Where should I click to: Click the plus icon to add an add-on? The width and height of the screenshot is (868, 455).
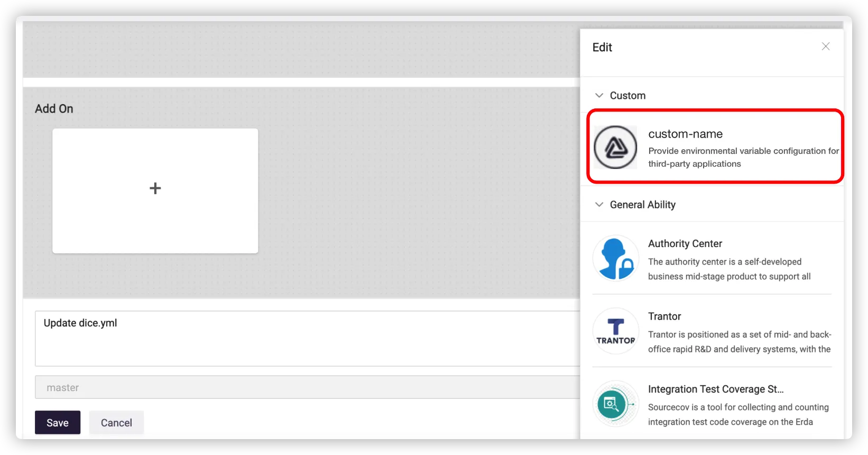click(x=155, y=188)
